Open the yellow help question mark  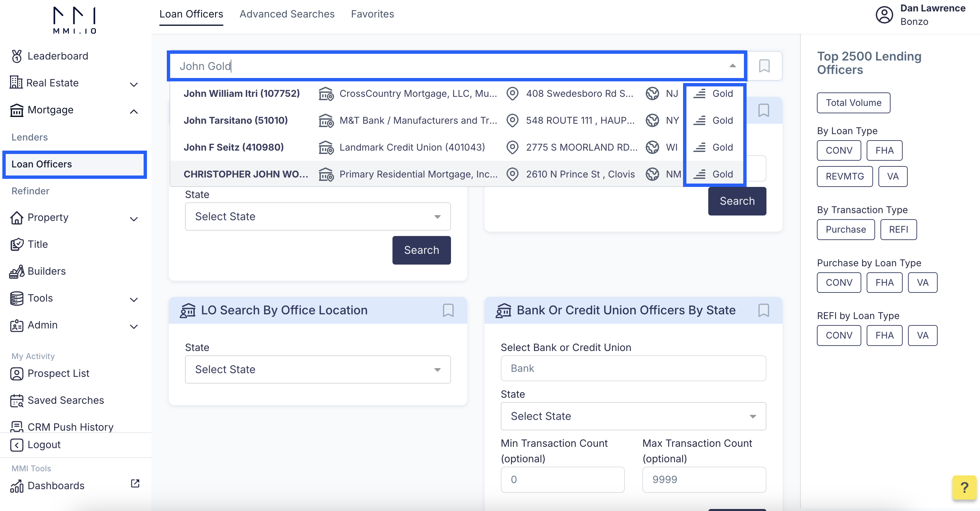[x=965, y=487]
